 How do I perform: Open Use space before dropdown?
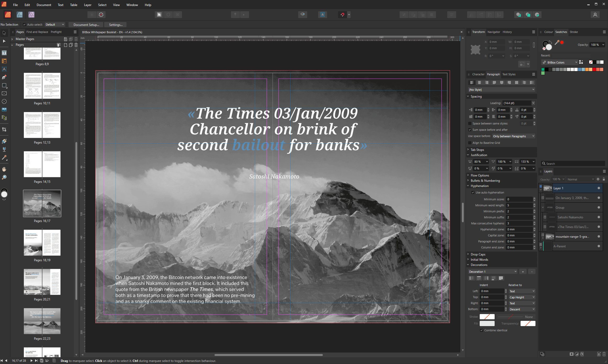(513, 136)
